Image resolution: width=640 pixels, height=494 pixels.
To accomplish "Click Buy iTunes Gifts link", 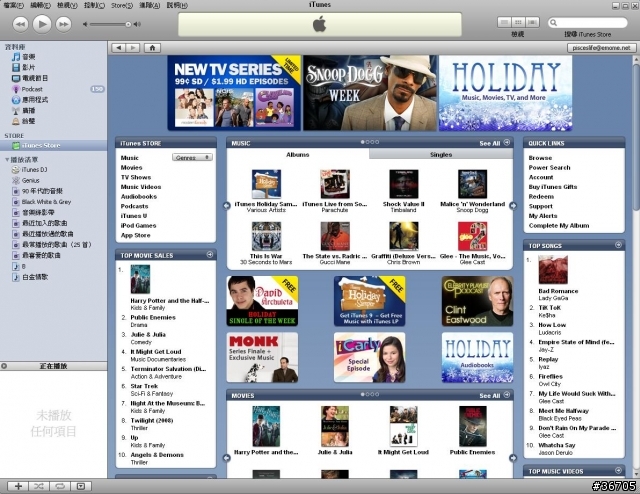I will [x=553, y=187].
